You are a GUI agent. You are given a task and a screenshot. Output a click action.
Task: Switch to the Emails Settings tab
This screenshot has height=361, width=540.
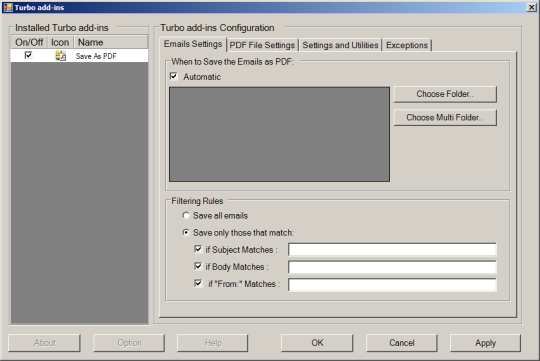tap(193, 44)
